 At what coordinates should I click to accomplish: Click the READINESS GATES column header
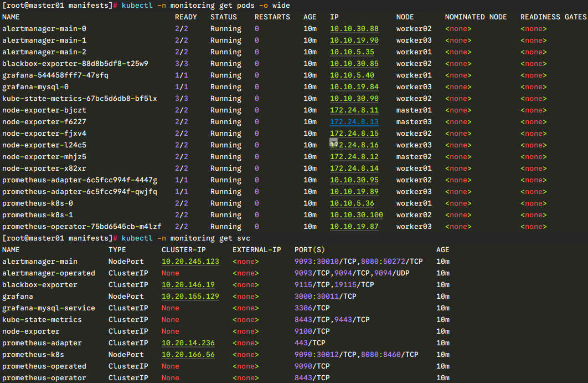tap(553, 17)
